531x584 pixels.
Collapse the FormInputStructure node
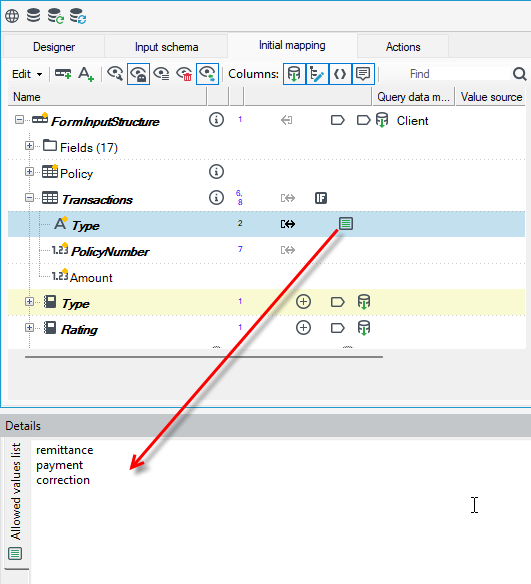[x=19, y=120]
